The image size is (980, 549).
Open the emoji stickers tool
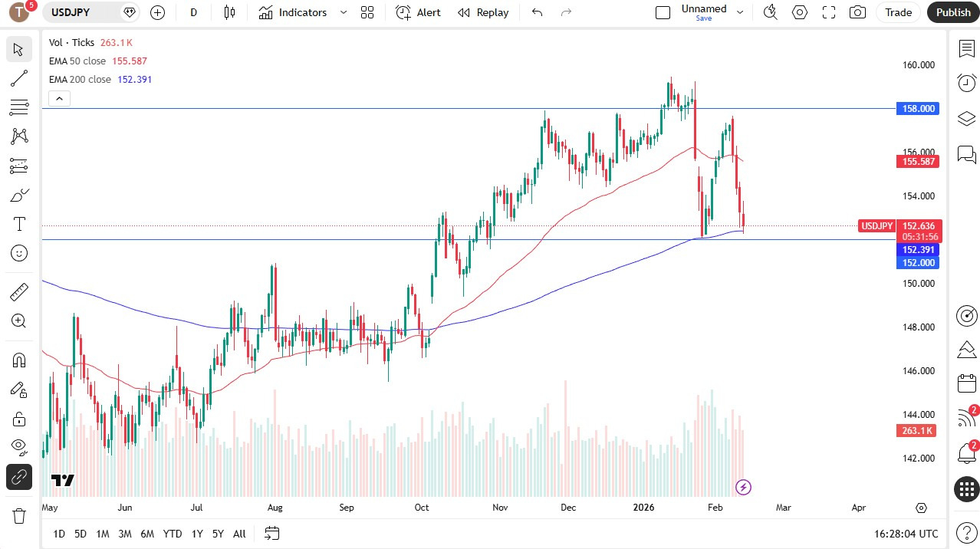click(x=18, y=253)
